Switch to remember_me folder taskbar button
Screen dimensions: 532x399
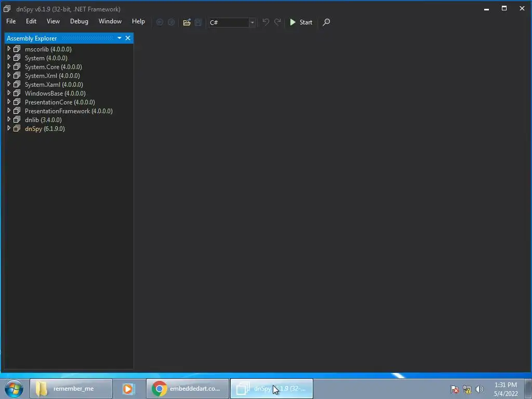pyautogui.click(x=71, y=389)
